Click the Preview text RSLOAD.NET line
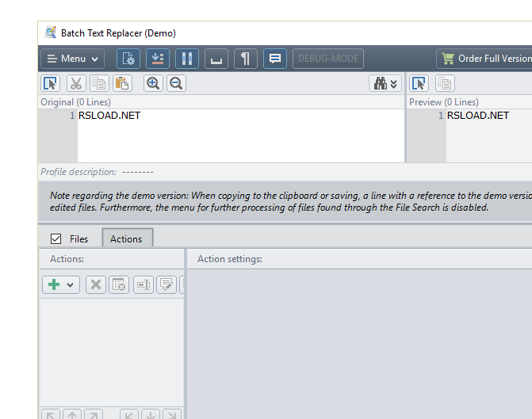This screenshot has width=532, height=419. point(478,116)
